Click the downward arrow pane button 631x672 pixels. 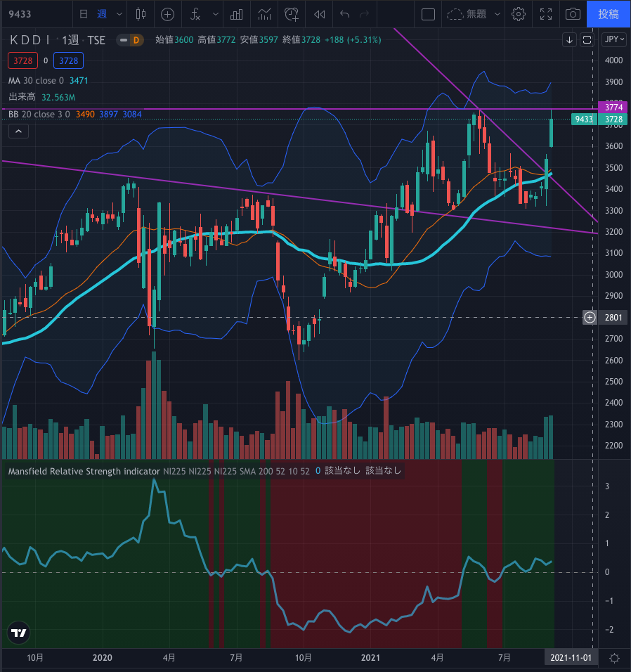569,40
